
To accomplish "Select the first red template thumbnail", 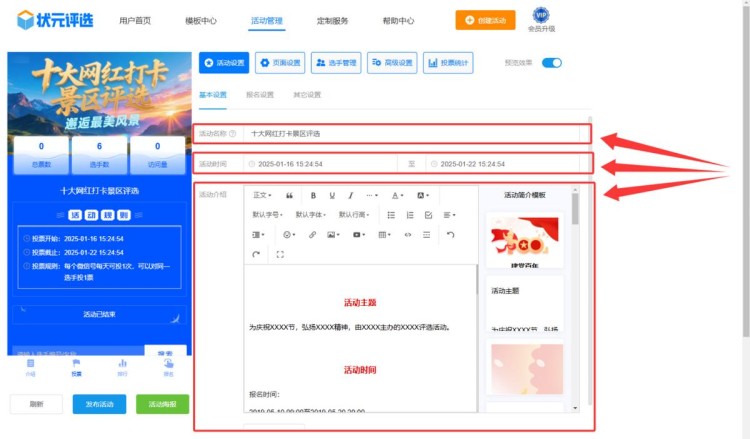I will [x=526, y=240].
